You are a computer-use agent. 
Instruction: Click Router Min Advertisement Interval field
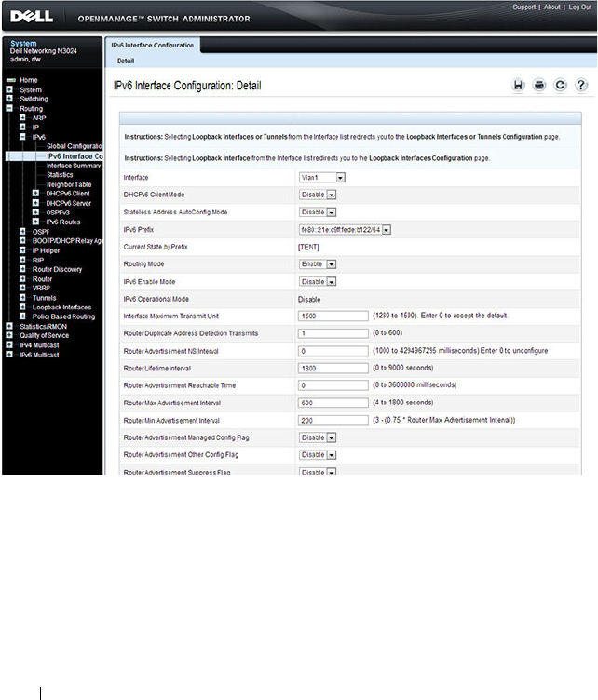tap(333, 420)
